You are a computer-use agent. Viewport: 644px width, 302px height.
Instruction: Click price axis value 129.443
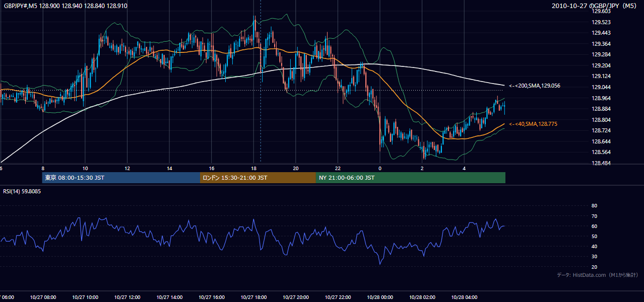(x=601, y=33)
